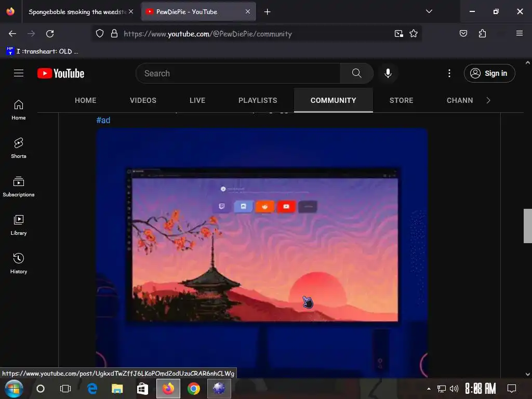Open Microsoft Store from taskbar
The height and width of the screenshot is (399, 532).
click(x=142, y=389)
